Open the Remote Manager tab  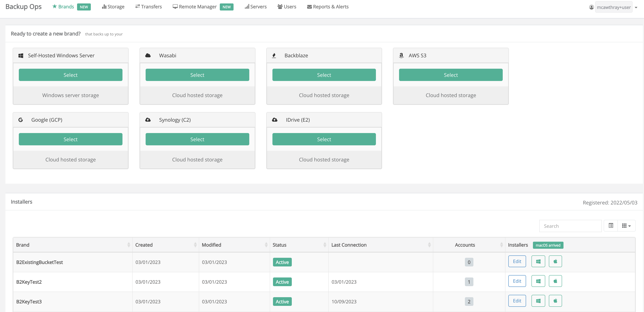(194, 7)
